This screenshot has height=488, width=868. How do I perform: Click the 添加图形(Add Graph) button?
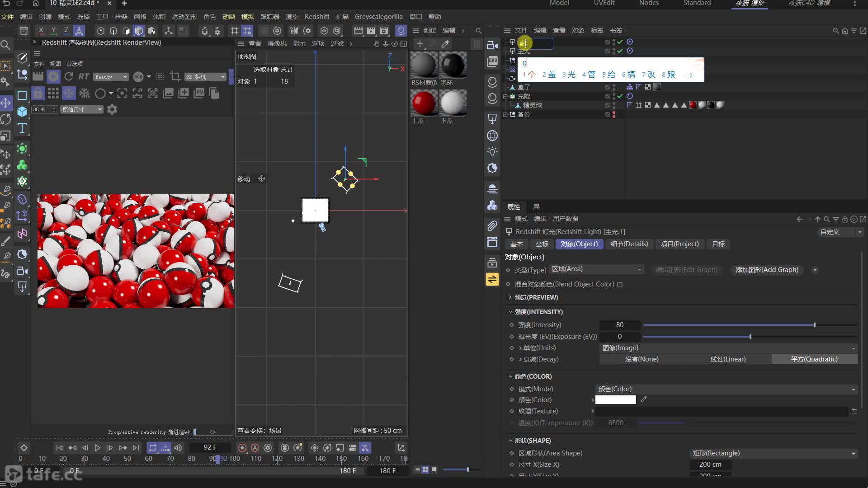pos(767,270)
